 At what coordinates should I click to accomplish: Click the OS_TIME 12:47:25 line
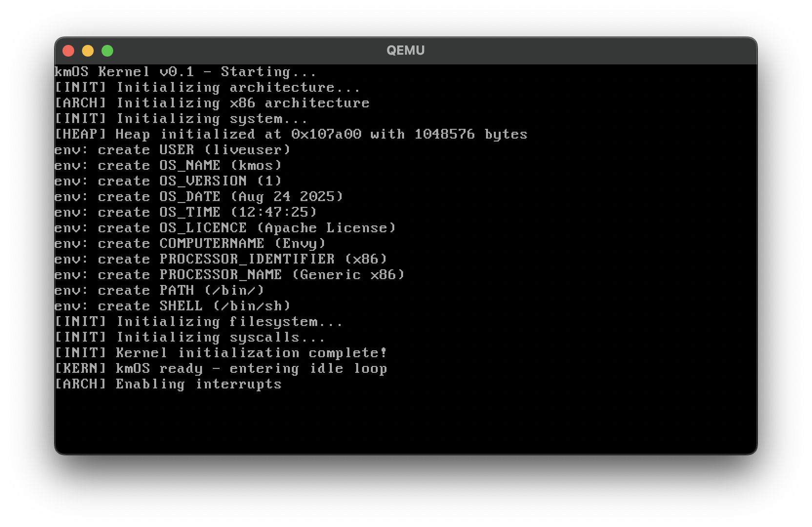185,212
